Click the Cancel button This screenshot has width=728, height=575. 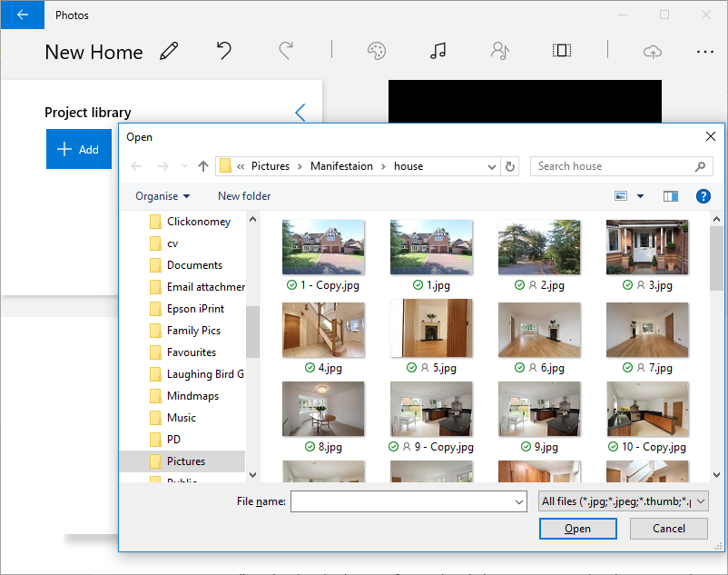coord(669,529)
